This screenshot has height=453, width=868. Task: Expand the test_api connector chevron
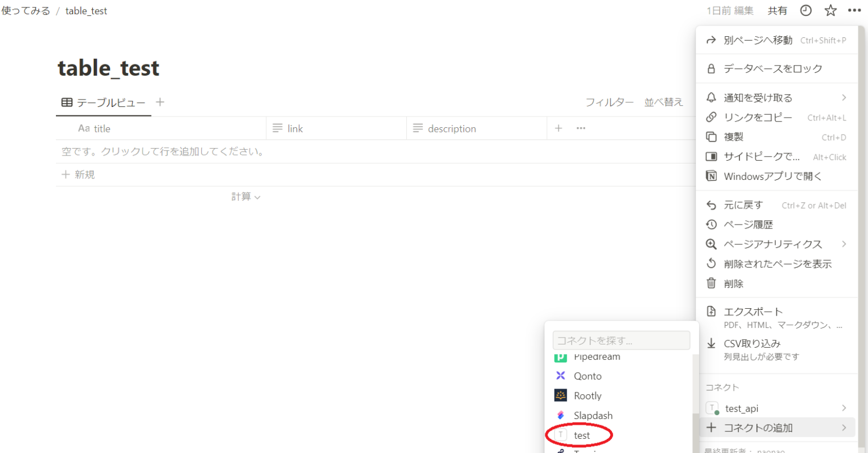coord(844,408)
